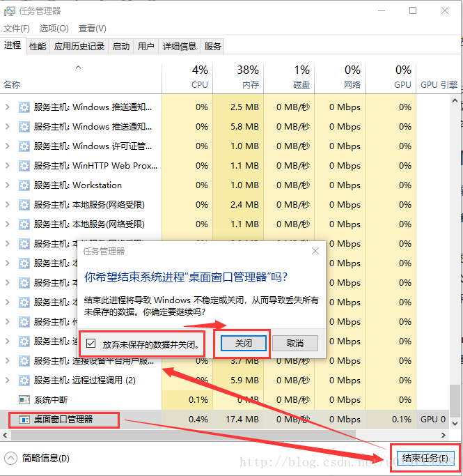The image size is (463, 476).
Task: Select the 进程 tab
Action: click(x=13, y=45)
